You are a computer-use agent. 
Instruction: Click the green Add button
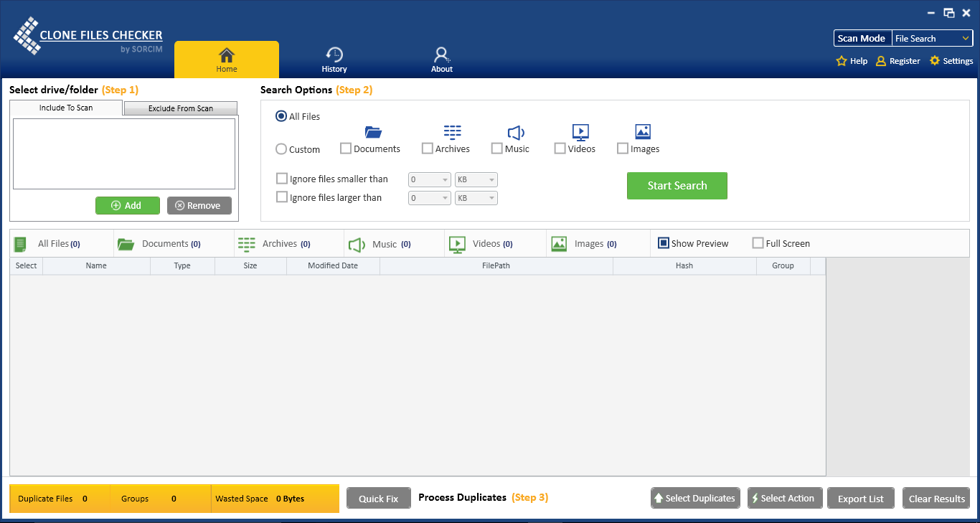pos(128,205)
